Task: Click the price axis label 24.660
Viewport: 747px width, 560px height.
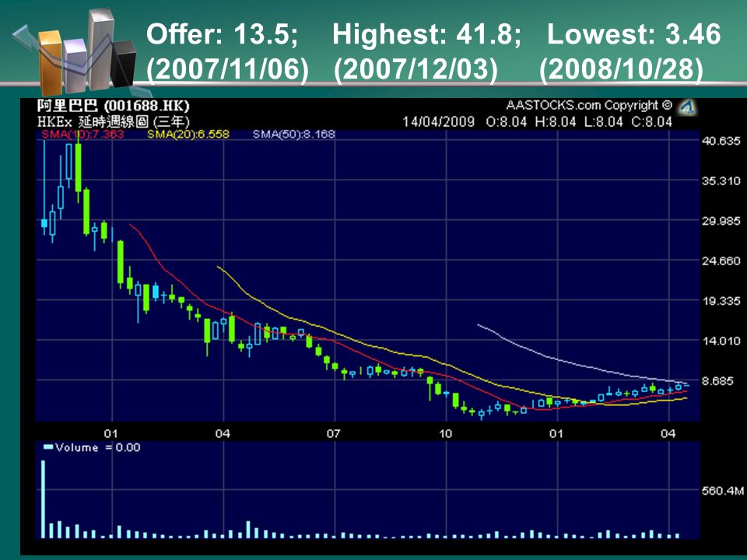Action: pyautogui.click(x=721, y=261)
